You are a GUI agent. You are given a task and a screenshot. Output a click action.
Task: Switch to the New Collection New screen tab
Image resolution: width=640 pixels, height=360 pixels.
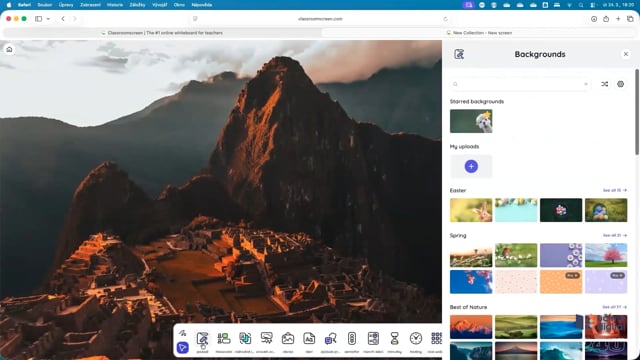480,33
